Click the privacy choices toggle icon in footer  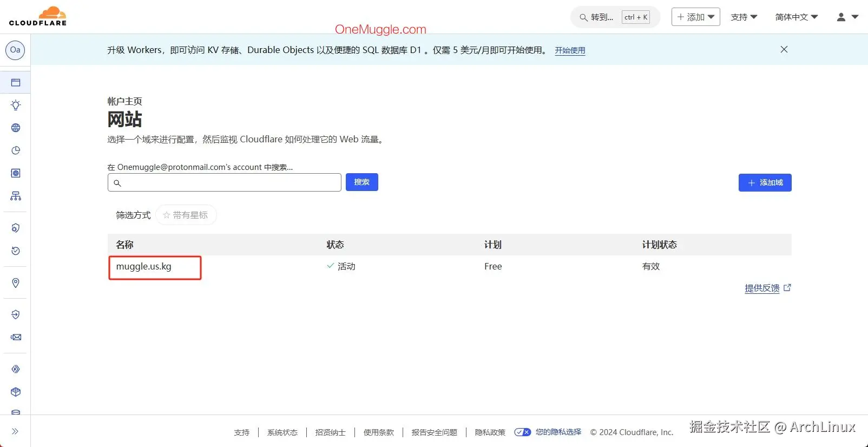[522, 432]
